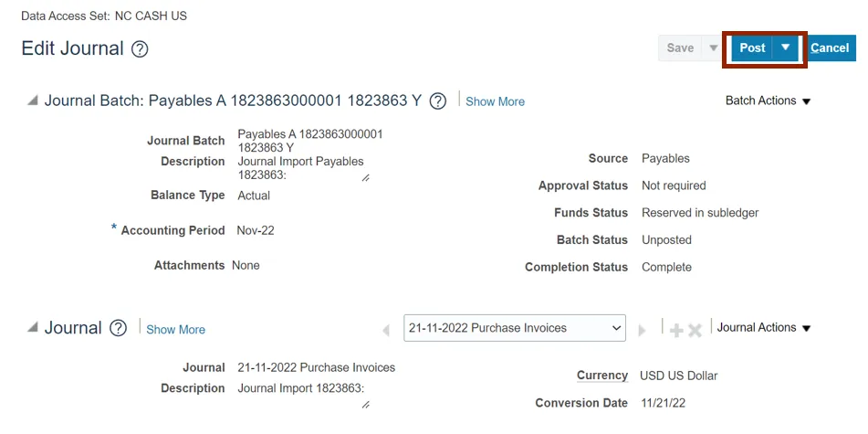The height and width of the screenshot is (434, 868).
Task: Click the batch Description text field
Action: click(x=301, y=168)
